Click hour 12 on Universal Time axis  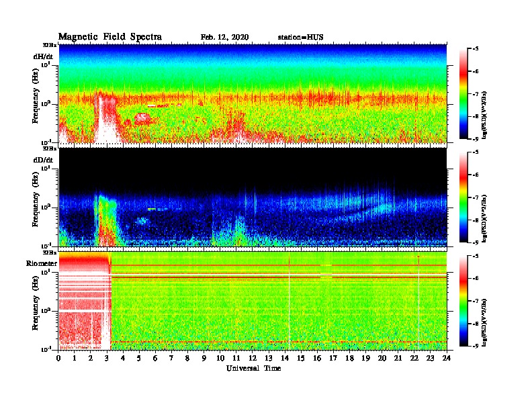[x=253, y=359]
